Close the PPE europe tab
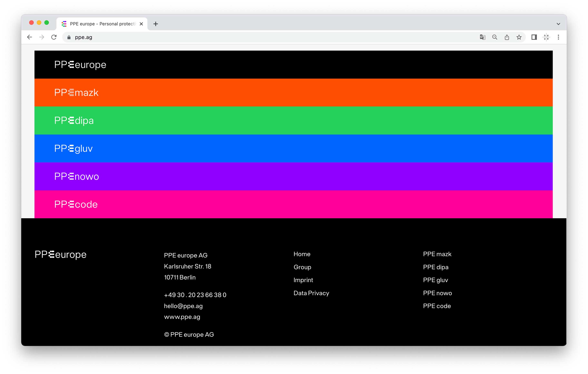588x374 pixels. 141,24
